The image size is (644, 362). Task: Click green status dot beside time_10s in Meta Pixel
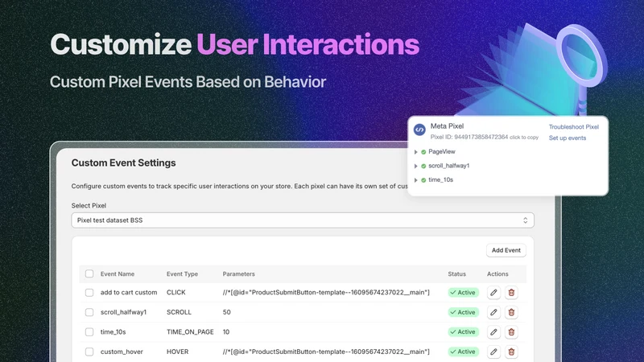[423, 179]
